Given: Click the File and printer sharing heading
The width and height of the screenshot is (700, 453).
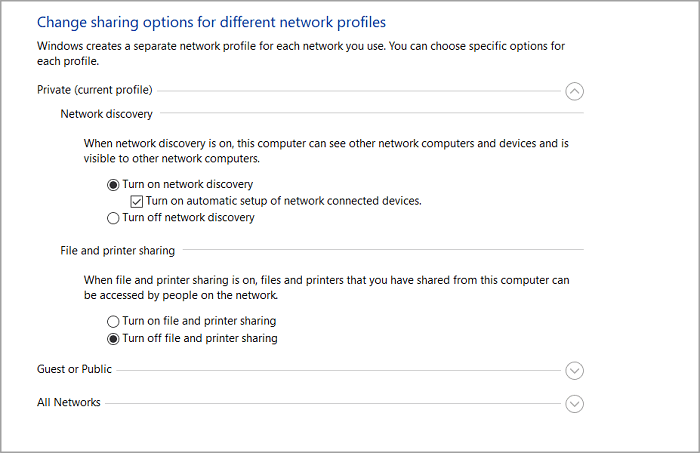Looking at the screenshot, I should click(x=117, y=251).
